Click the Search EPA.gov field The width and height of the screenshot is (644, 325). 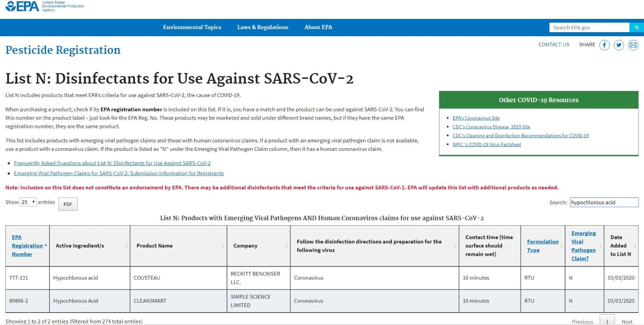[589, 27]
